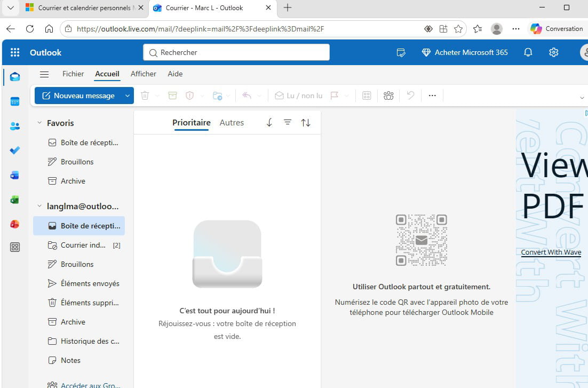This screenshot has height=388, width=588.
Task: Open the Courrier indésirable folder
Action: pyautogui.click(x=79, y=245)
